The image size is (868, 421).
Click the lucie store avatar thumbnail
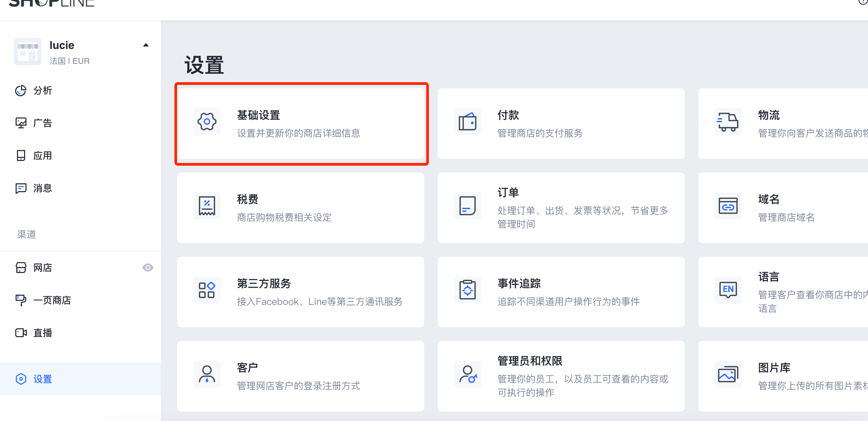click(x=28, y=52)
